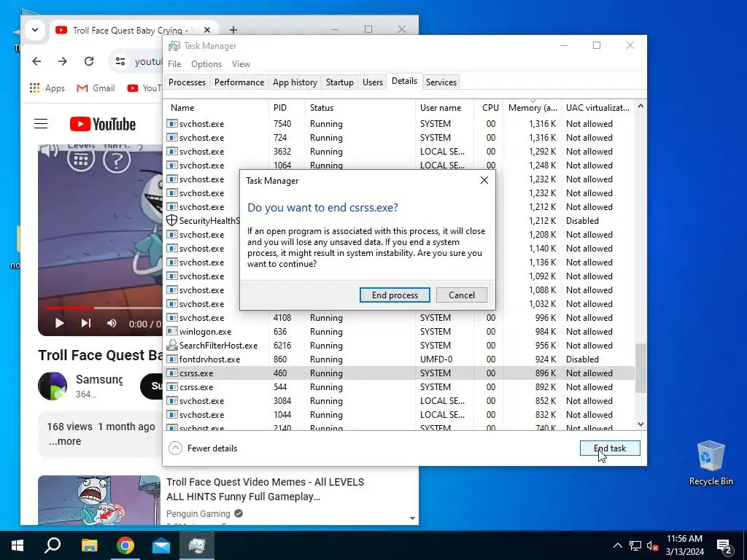747x560 pixels.
Task: Open the Startup tab
Action: (x=340, y=82)
